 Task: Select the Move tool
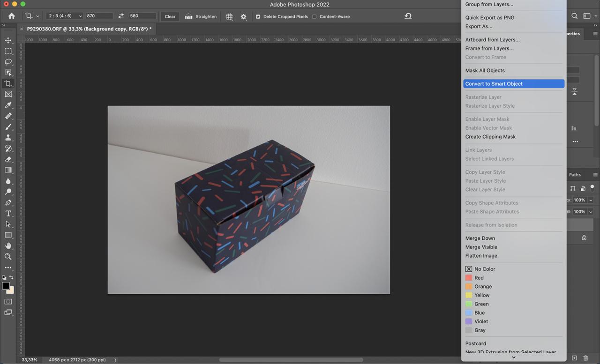pyautogui.click(x=8, y=40)
